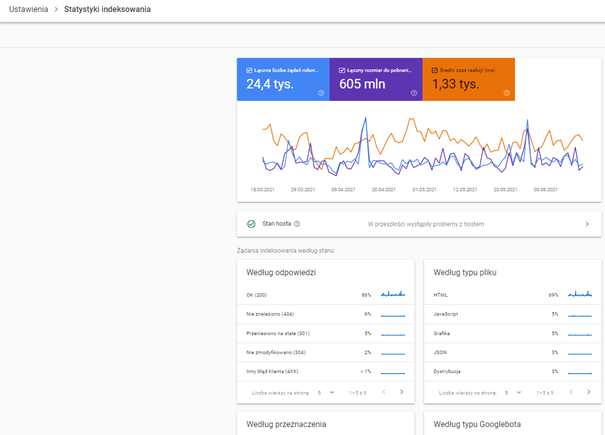The image size is (605, 435).
Task: Go to next page in Według typu pliku table
Action: pos(589,392)
